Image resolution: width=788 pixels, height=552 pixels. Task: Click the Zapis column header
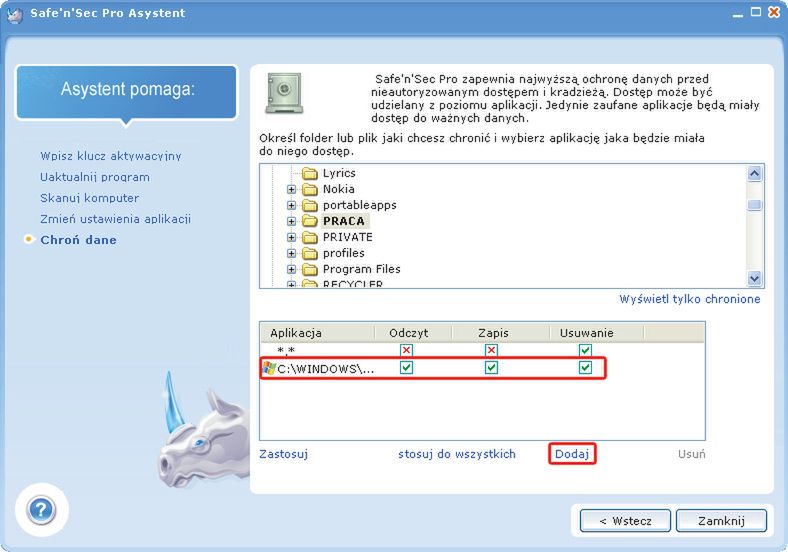pyautogui.click(x=500, y=333)
